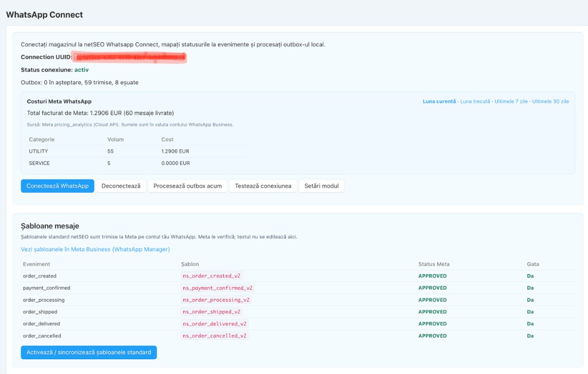Click the 1.2906 EUR cost in UTILITY row
The image size is (588, 374).
point(175,151)
